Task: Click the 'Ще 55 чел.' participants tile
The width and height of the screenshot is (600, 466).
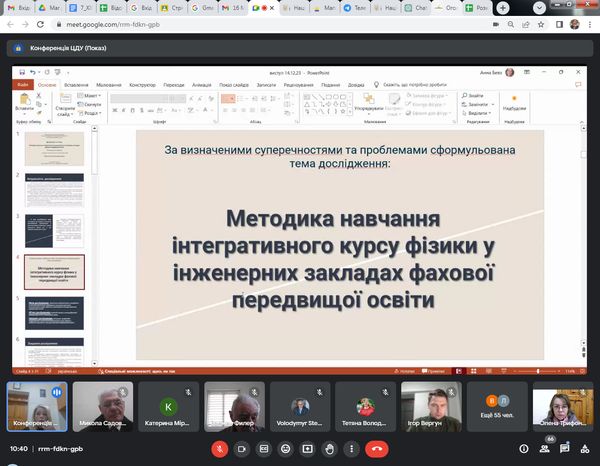Action: (497, 405)
